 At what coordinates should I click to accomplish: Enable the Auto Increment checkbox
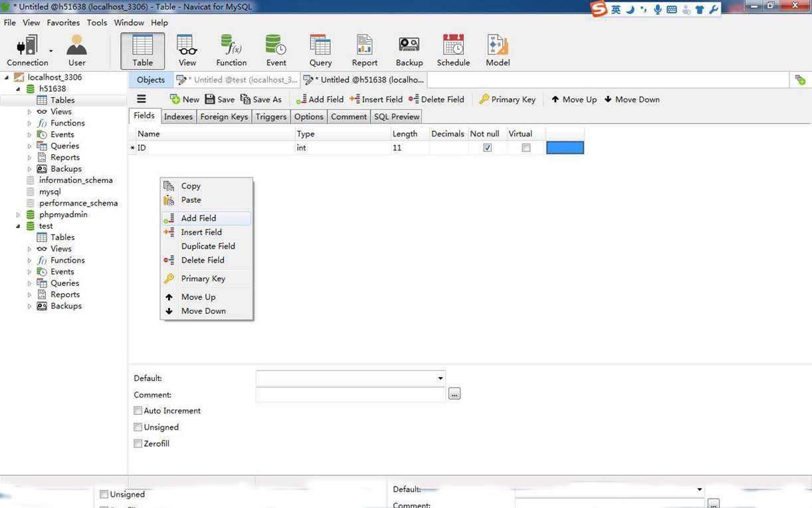(138, 411)
